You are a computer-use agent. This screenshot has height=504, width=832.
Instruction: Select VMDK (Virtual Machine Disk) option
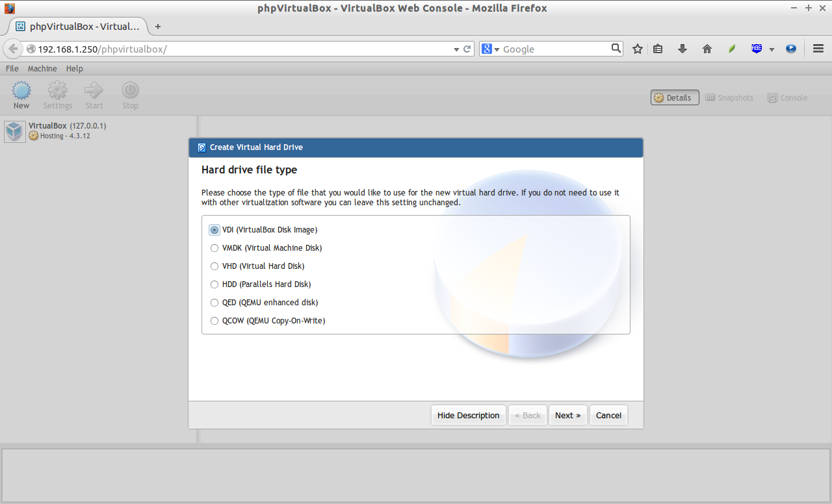(214, 248)
